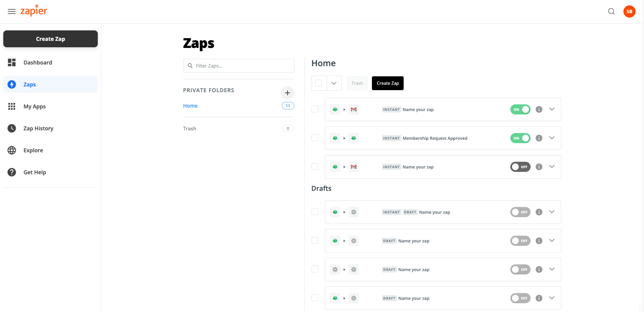Screen dimensions: 644x312
Task: Open the Home private folder
Action: click(x=190, y=106)
